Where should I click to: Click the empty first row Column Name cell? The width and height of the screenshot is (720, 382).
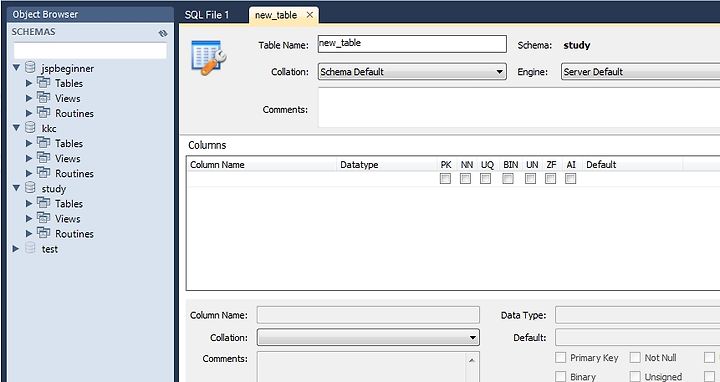click(x=262, y=179)
